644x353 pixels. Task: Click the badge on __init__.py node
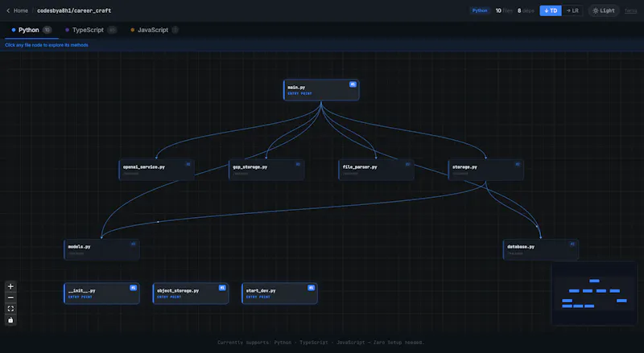(133, 288)
